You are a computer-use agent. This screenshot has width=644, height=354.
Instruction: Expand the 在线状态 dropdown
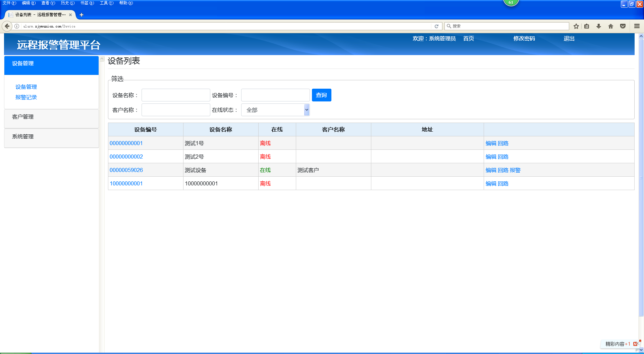(x=275, y=110)
